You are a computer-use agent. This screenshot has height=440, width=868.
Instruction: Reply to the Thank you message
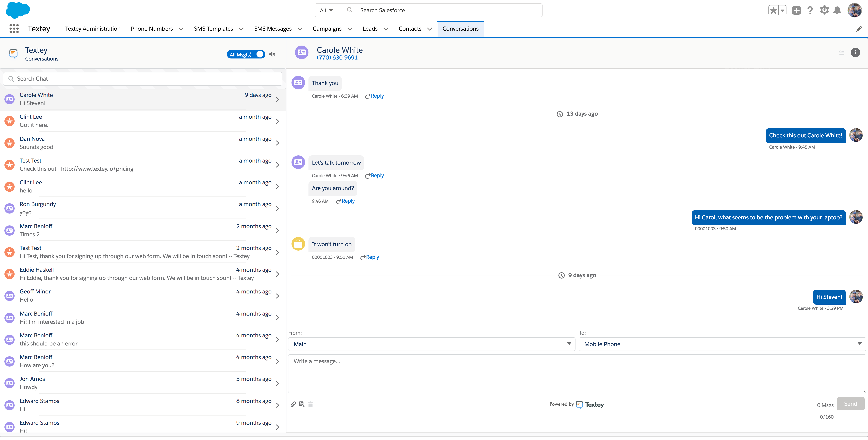click(x=374, y=96)
